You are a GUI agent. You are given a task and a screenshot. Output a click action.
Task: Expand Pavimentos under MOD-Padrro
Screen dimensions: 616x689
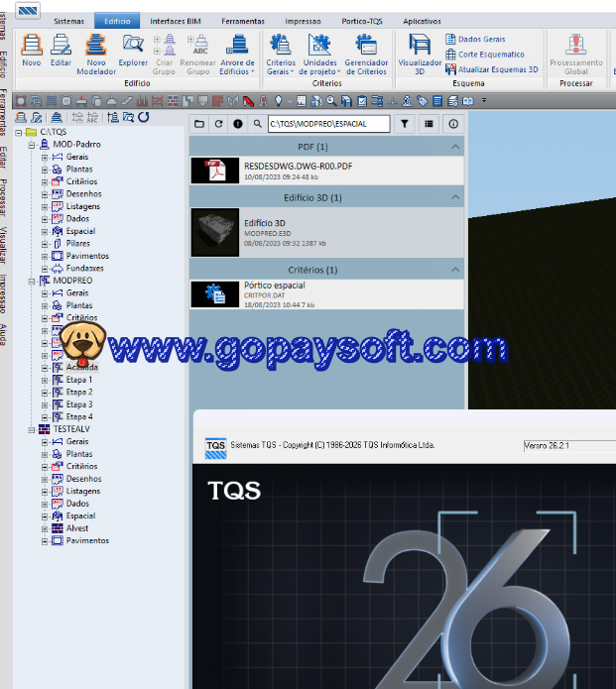pos(45,256)
